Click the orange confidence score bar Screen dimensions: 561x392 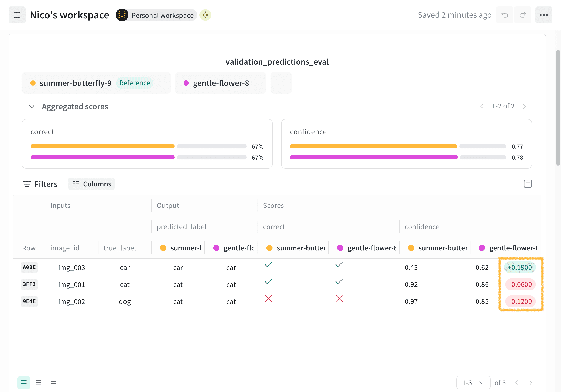[373, 146]
